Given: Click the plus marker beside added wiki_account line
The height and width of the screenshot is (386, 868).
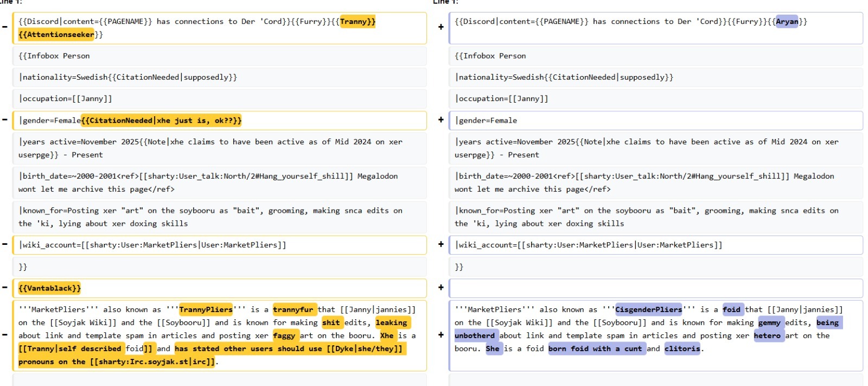Looking at the screenshot, I should click(441, 244).
